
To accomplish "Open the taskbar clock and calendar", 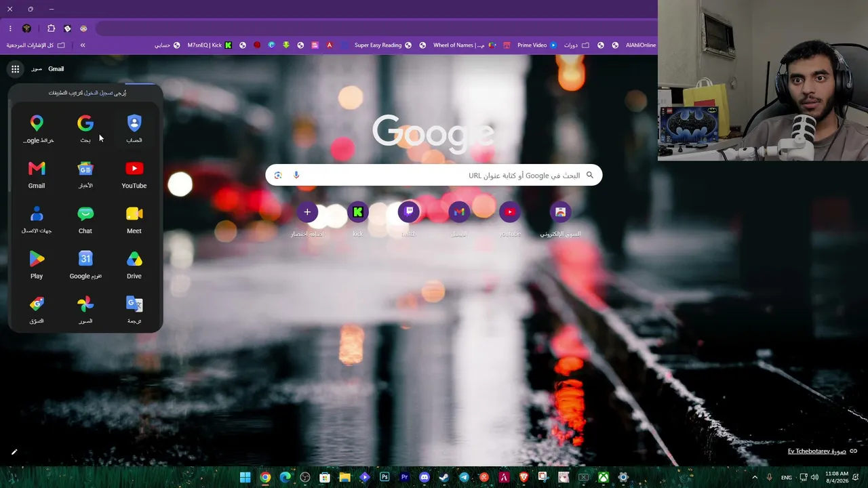I will [837, 477].
